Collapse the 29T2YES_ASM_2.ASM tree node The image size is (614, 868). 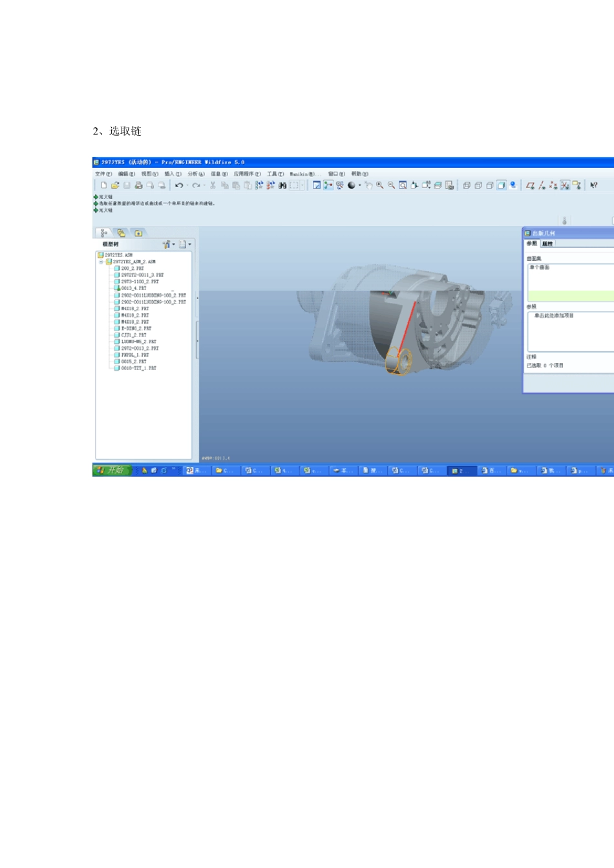[101, 262]
